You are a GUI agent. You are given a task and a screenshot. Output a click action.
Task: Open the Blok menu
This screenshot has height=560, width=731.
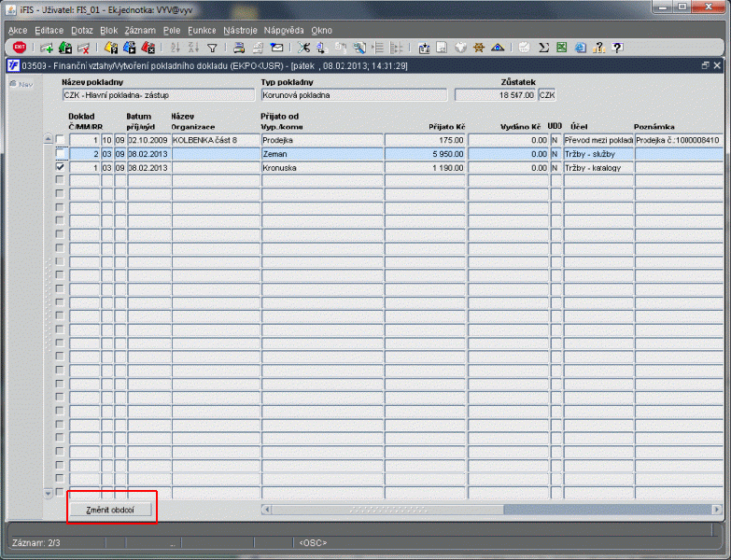click(108, 30)
